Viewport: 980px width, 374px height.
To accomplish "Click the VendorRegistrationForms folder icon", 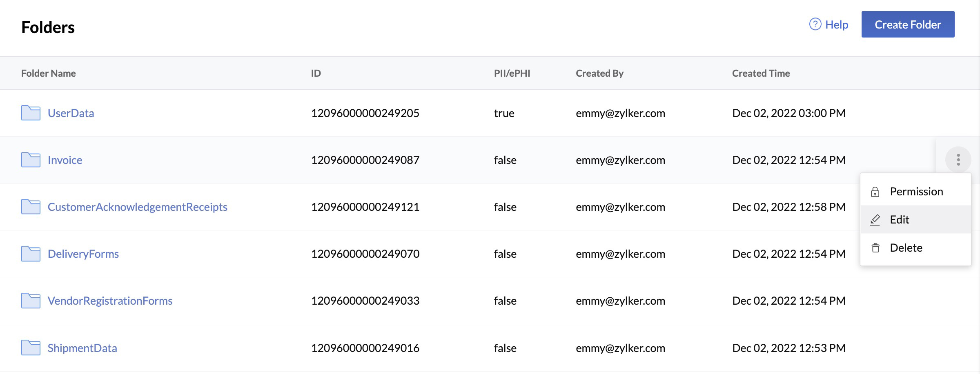I will point(30,301).
